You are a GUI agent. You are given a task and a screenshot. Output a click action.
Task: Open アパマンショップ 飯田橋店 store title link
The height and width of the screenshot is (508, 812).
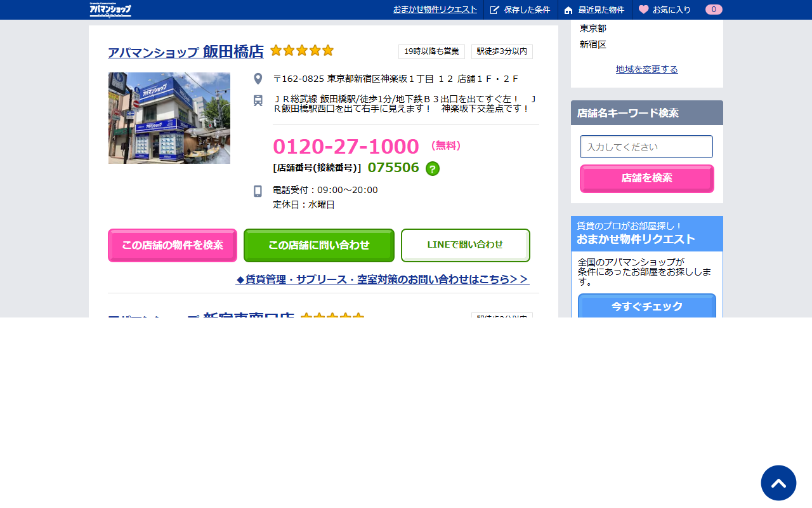[x=186, y=51]
